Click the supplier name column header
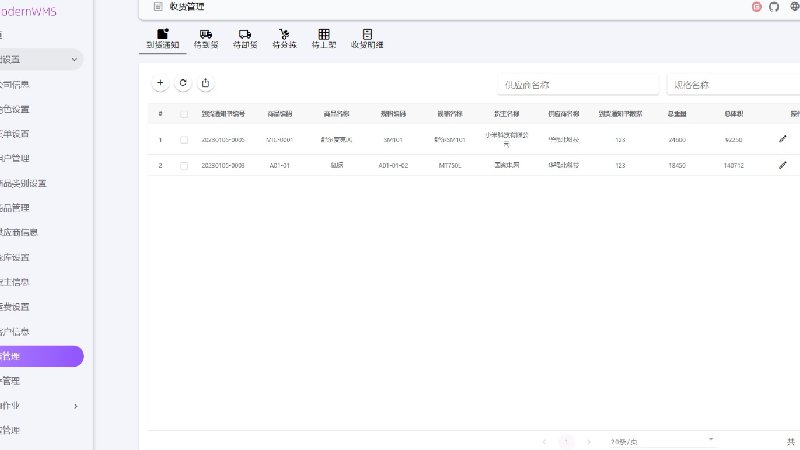Screen dimensions: 800x450 [563, 114]
